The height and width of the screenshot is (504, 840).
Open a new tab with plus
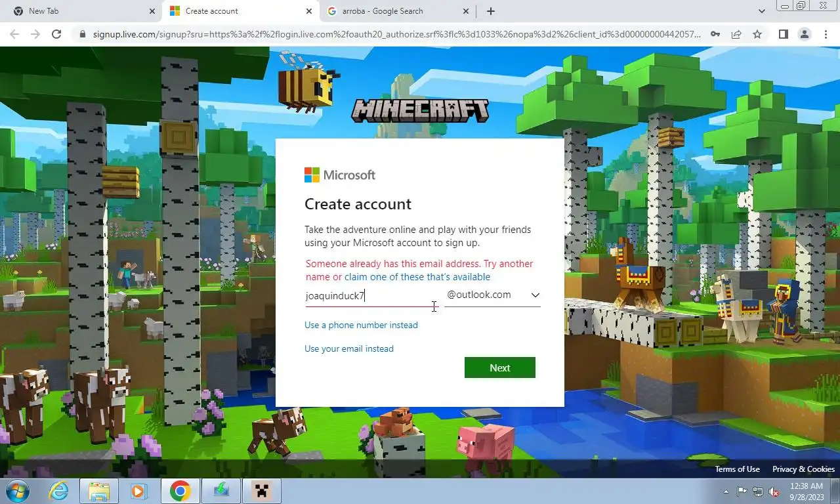pos(490,11)
